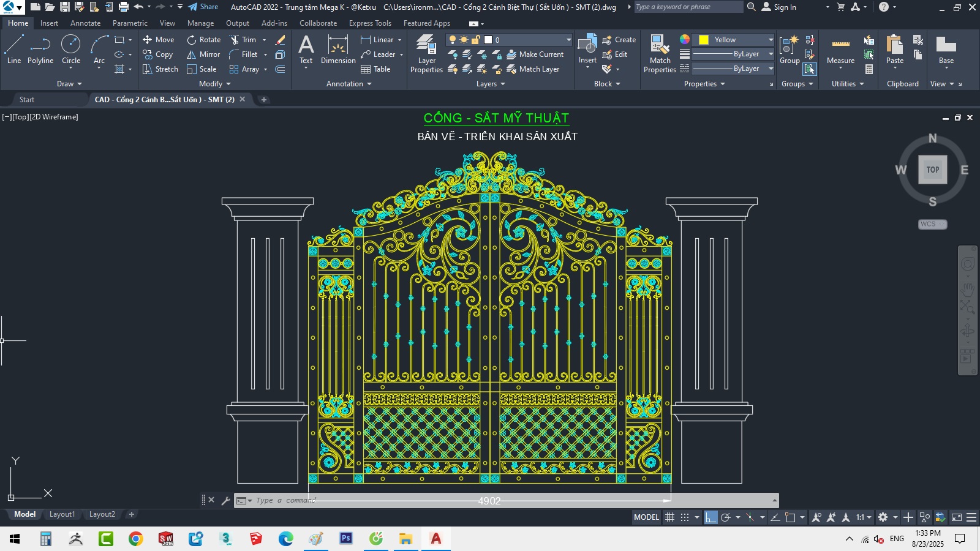Click the yellow color swatch in Properties
Image resolution: width=980 pixels, height=551 pixels.
click(x=704, y=40)
